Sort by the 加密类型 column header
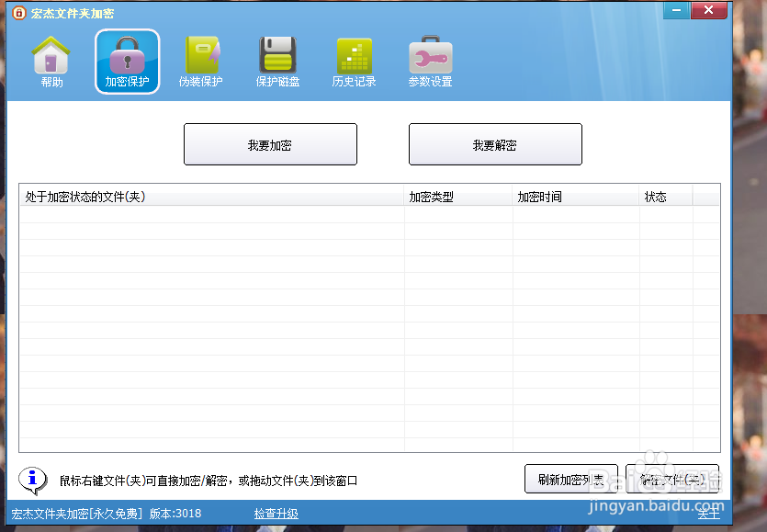Image resolution: width=767 pixels, height=532 pixels. [457, 197]
